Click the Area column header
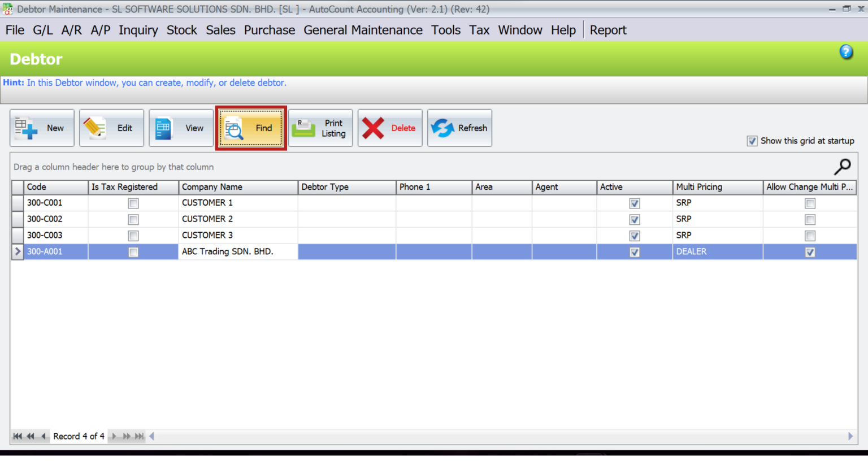The height and width of the screenshot is (461, 868). click(x=502, y=187)
